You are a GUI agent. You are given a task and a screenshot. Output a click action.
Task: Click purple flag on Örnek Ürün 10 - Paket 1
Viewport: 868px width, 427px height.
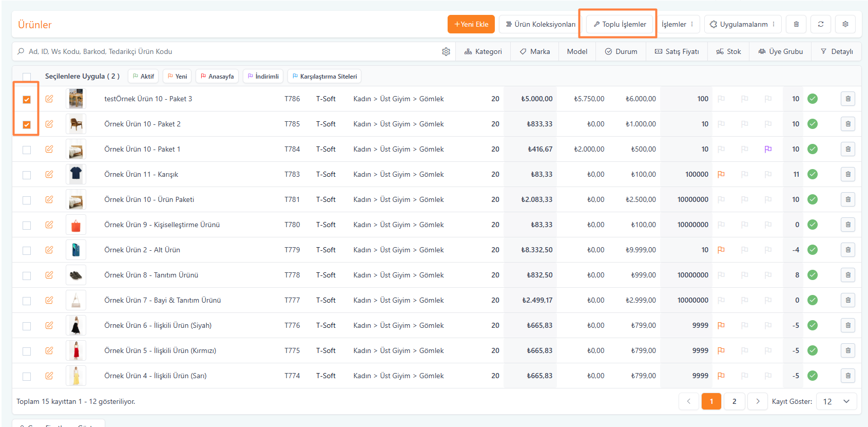[x=768, y=149]
